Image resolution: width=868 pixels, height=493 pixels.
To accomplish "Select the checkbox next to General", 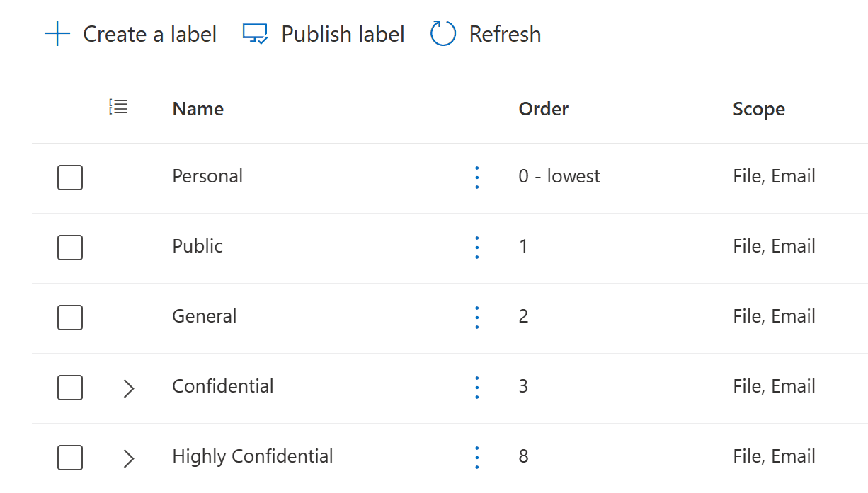I will tap(69, 318).
